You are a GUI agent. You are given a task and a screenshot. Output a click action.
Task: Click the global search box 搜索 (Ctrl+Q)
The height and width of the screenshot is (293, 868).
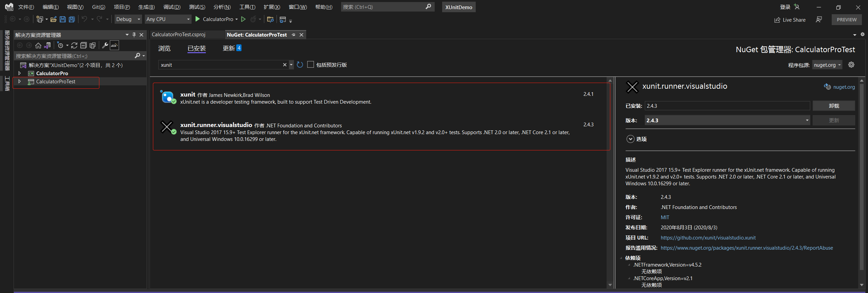[388, 7]
